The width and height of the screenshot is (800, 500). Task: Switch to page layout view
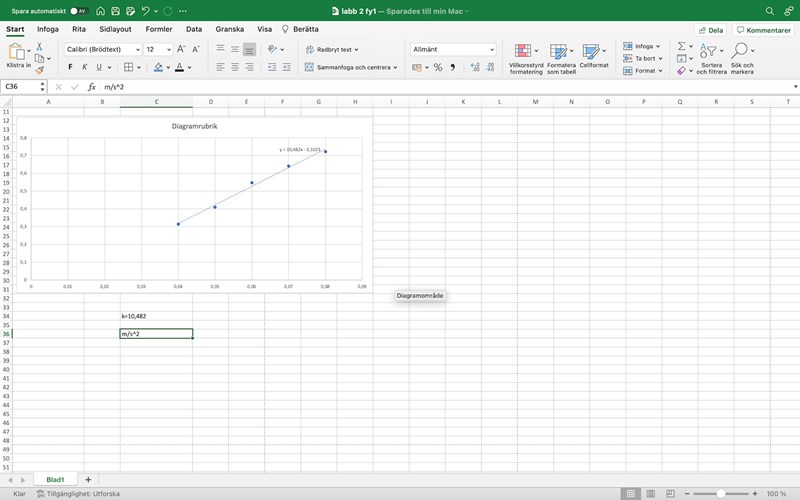point(651,494)
